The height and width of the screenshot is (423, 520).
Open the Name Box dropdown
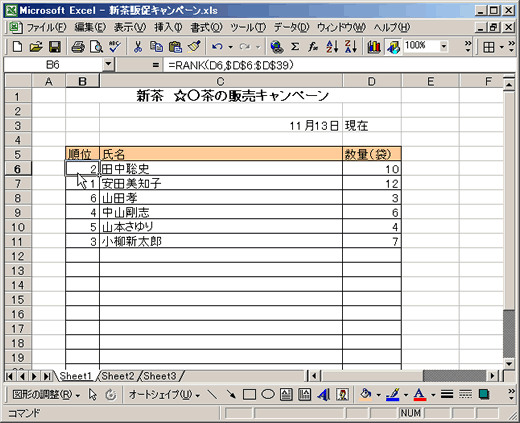(108, 64)
